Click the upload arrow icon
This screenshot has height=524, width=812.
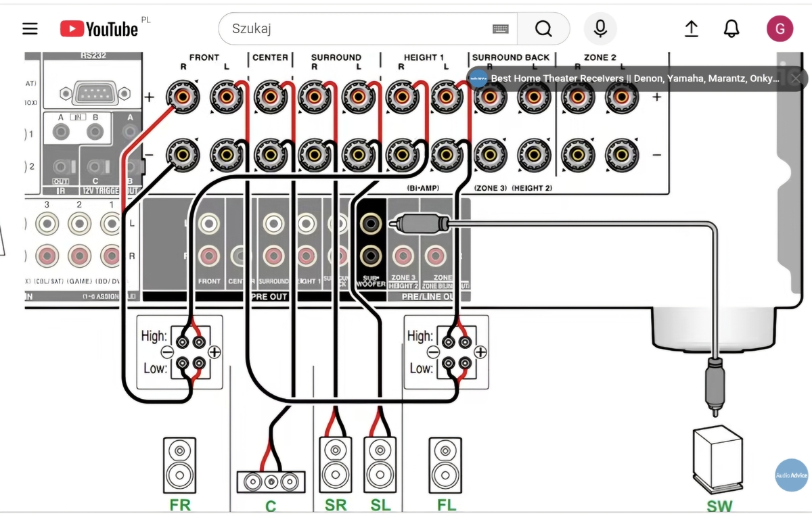[691, 29]
